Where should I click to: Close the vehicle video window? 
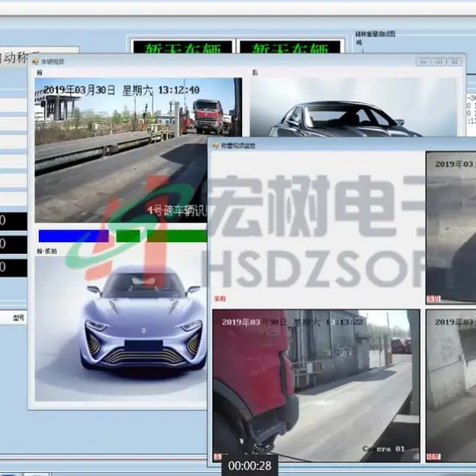455,62
